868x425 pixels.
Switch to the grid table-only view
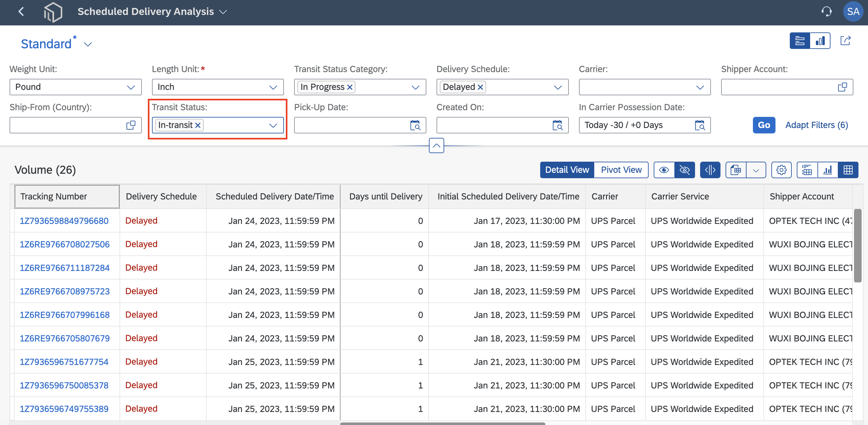click(x=848, y=170)
